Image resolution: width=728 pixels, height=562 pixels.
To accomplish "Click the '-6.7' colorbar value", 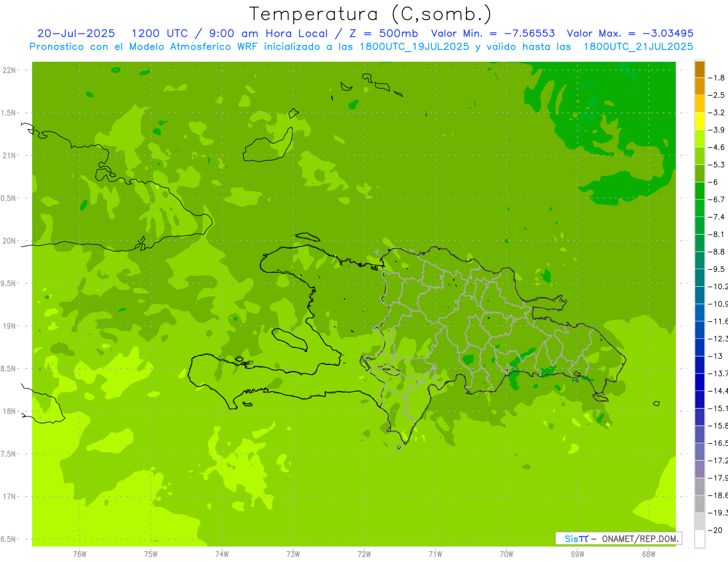I will click(x=717, y=199).
